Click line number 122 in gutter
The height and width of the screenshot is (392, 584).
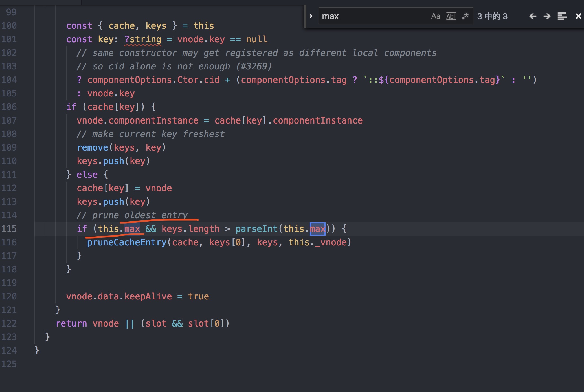9,323
